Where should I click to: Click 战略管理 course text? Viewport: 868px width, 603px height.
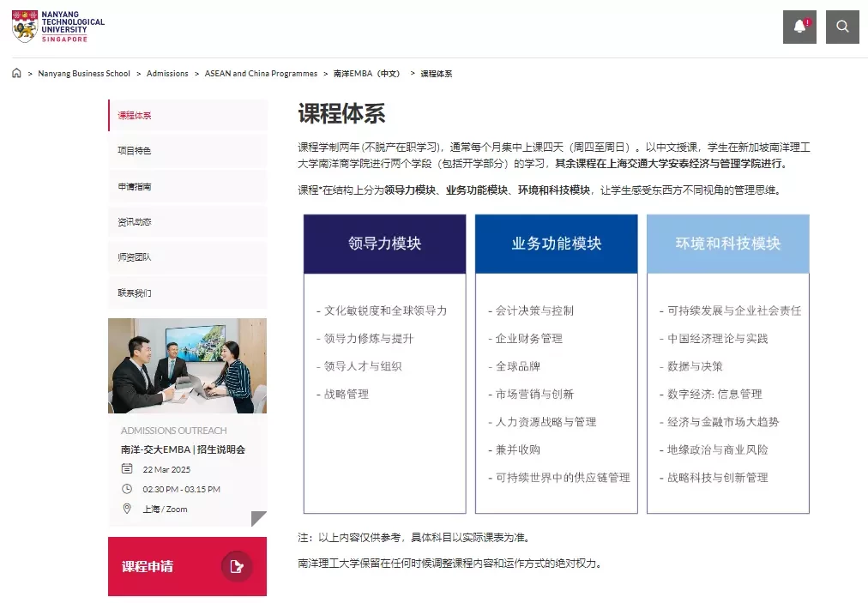pyautogui.click(x=347, y=395)
